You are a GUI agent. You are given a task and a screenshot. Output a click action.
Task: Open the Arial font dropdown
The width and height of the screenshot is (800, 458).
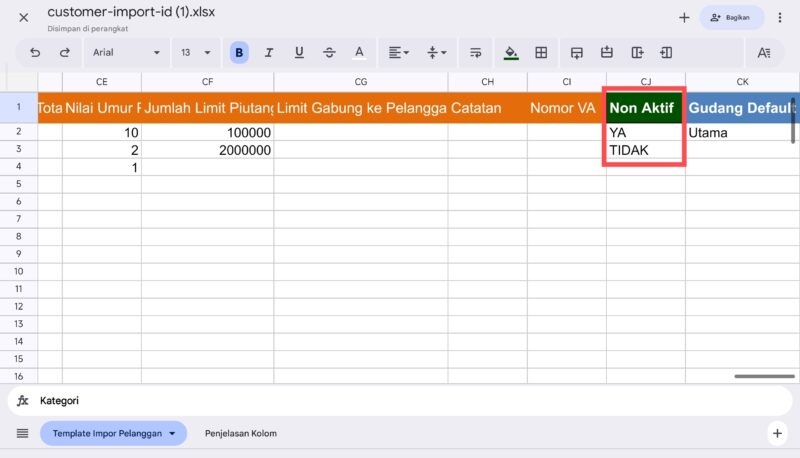coord(126,53)
